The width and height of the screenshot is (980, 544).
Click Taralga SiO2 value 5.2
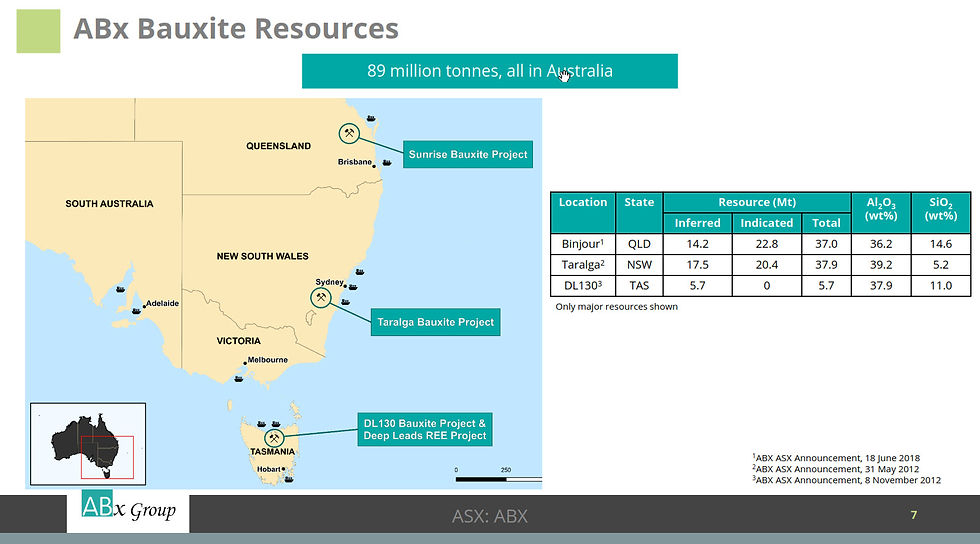point(941,264)
